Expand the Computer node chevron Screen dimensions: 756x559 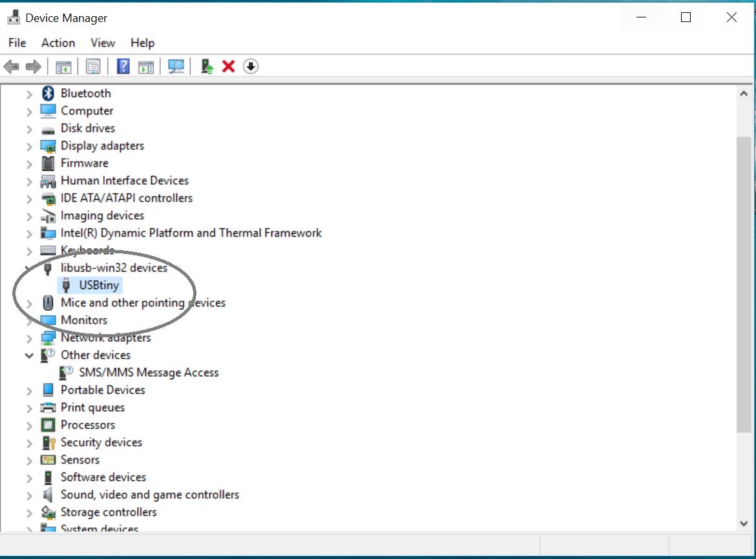click(x=29, y=112)
